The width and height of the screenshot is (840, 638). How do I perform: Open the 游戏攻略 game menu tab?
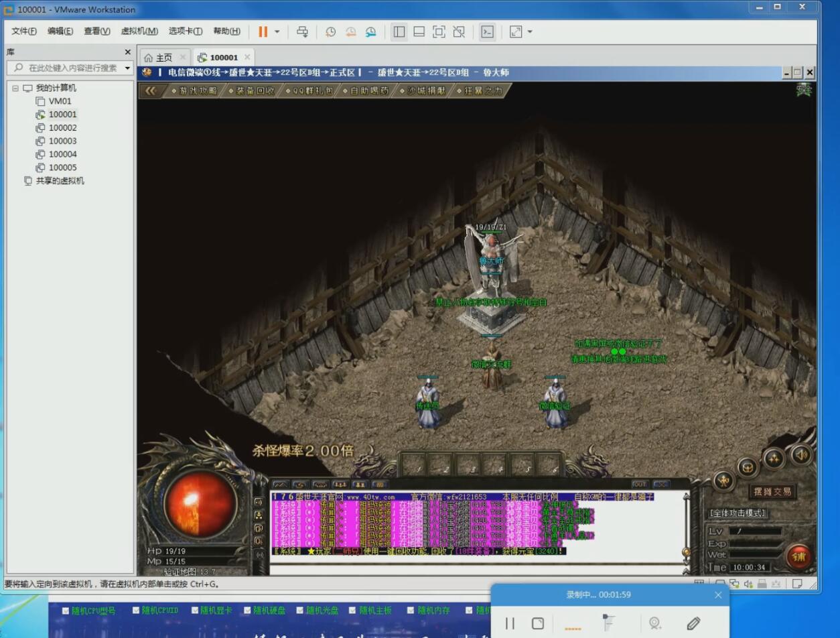pos(195,90)
